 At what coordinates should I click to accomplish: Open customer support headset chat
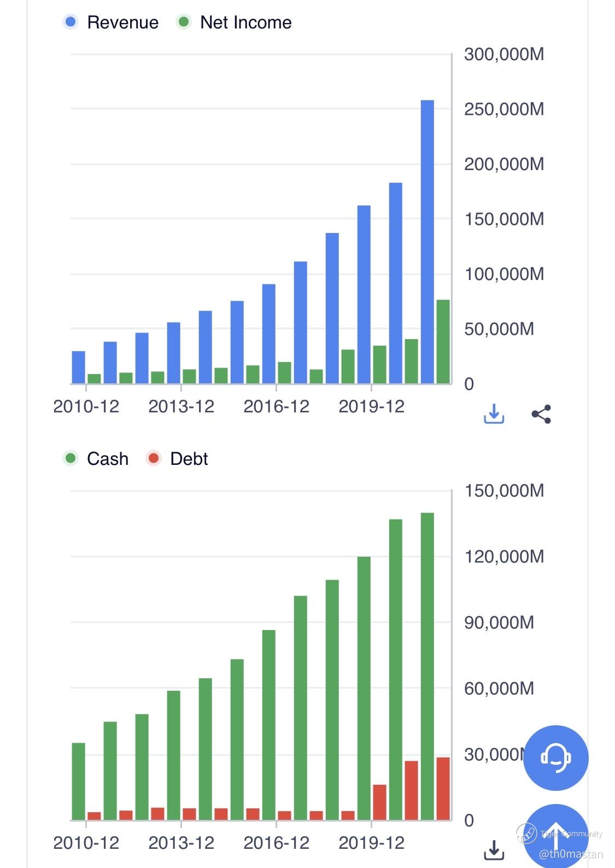click(x=555, y=758)
